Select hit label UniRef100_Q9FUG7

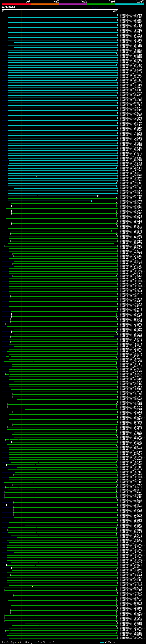[131, 65]
